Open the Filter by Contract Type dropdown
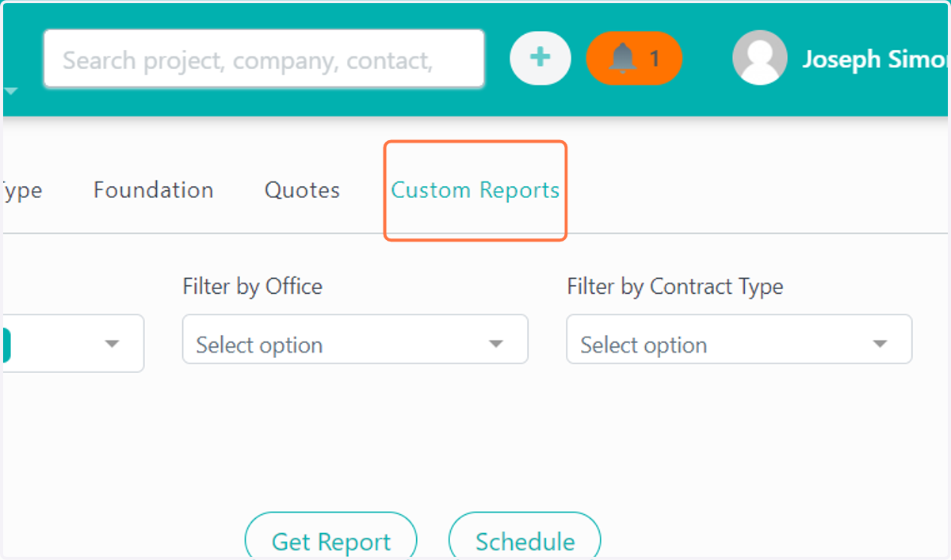 pos(739,339)
